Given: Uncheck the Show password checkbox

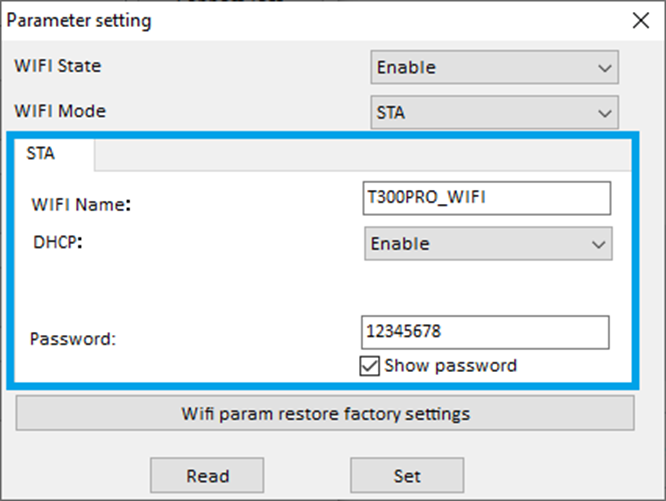Looking at the screenshot, I should 368,366.
